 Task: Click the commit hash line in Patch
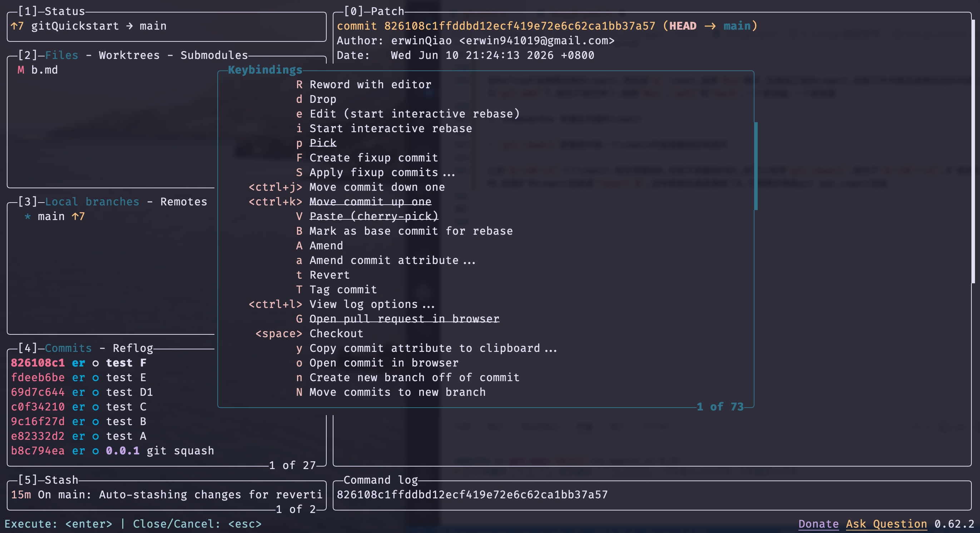[547, 26]
